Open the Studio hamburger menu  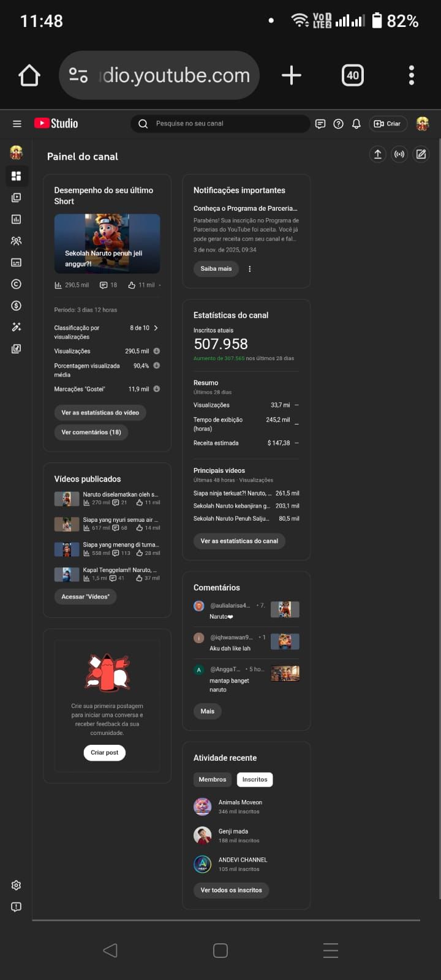pos(17,124)
